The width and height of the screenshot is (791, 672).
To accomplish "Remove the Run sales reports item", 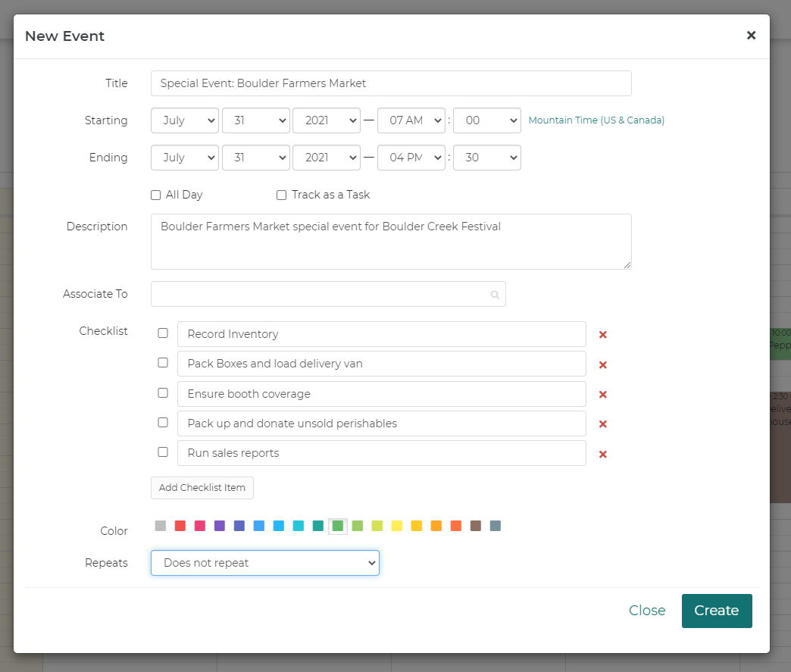I will tap(603, 455).
